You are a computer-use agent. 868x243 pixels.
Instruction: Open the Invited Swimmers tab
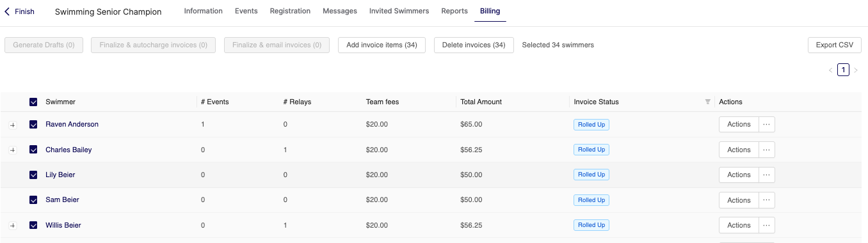399,11
